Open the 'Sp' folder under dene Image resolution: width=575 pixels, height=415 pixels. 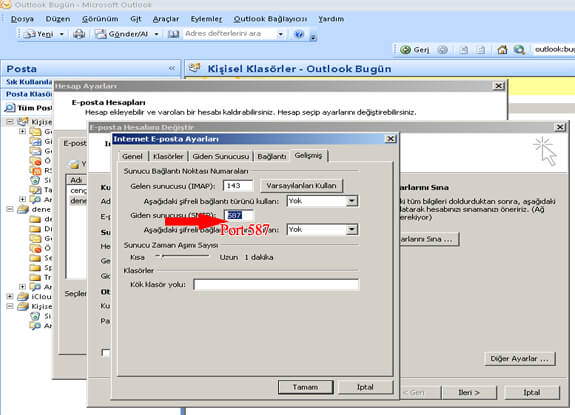(x=36, y=268)
